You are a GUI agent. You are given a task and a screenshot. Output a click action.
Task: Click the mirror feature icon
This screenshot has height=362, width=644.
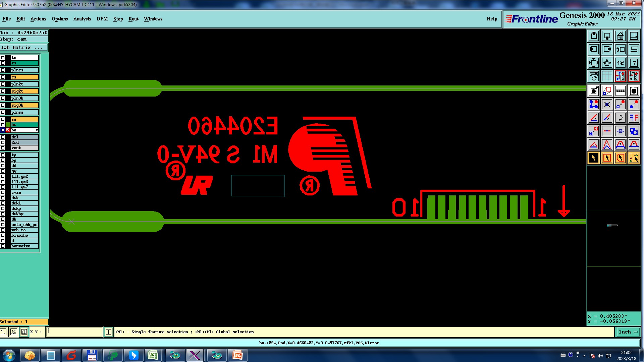(634, 118)
